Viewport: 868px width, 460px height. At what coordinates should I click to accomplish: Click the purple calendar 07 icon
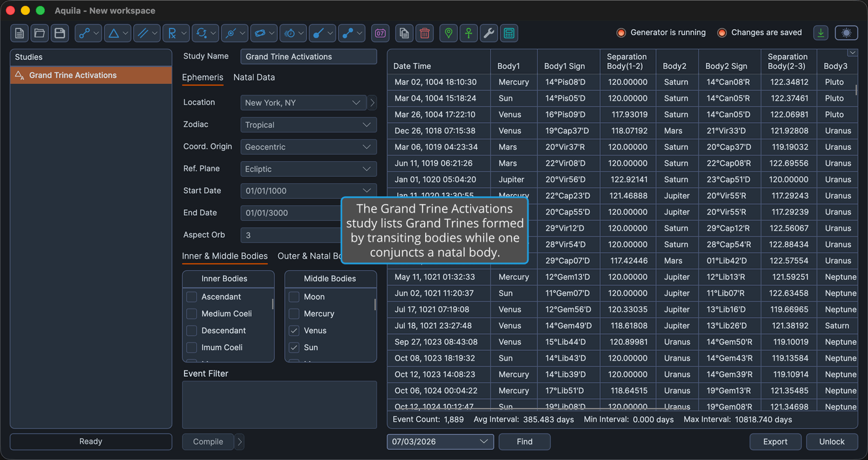pyautogui.click(x=380, y=33)
